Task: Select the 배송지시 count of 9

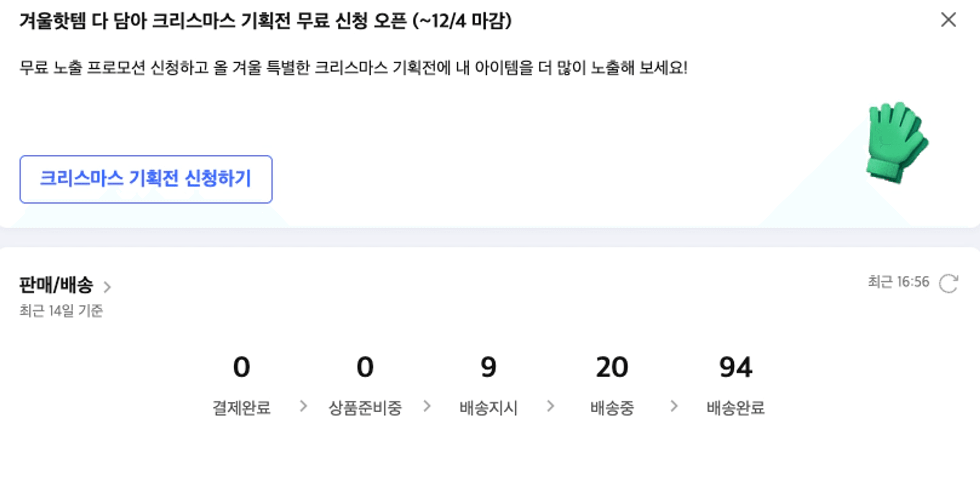Action: (488, 367)
